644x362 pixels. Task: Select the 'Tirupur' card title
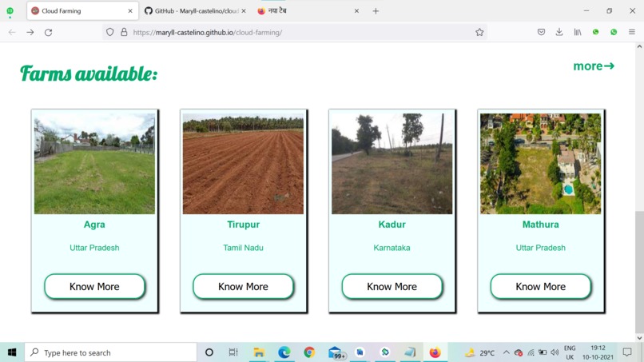point(243,225)
